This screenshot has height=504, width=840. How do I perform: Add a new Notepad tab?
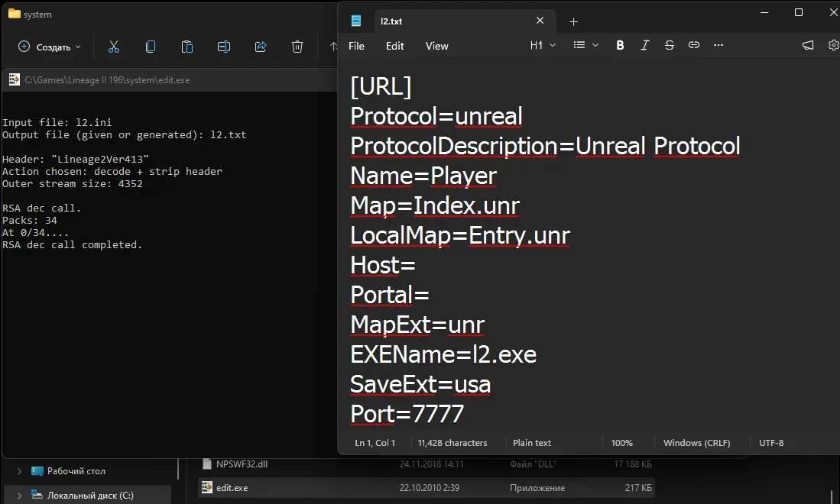pyautogui.click(x=573, y=21)
